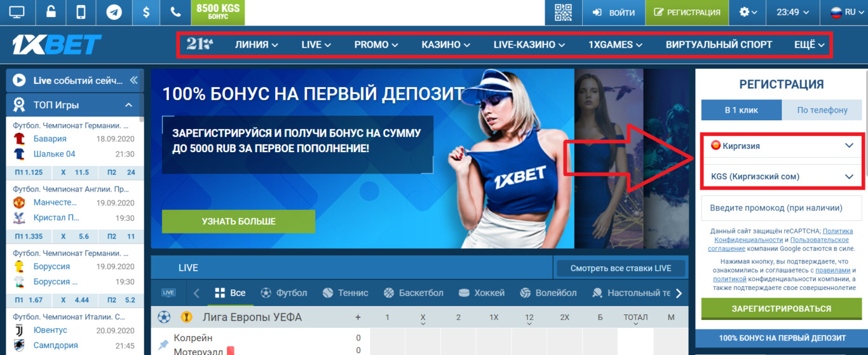Screen dimensions: 868x355
Task: Select the Все sports tab
Action: (x=230, y=293)
